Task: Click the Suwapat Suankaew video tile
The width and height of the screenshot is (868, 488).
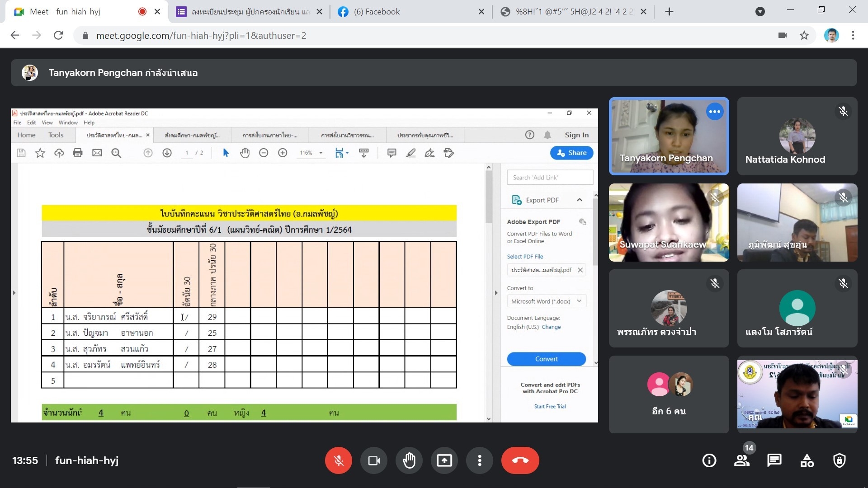Action: click(668, 222)
